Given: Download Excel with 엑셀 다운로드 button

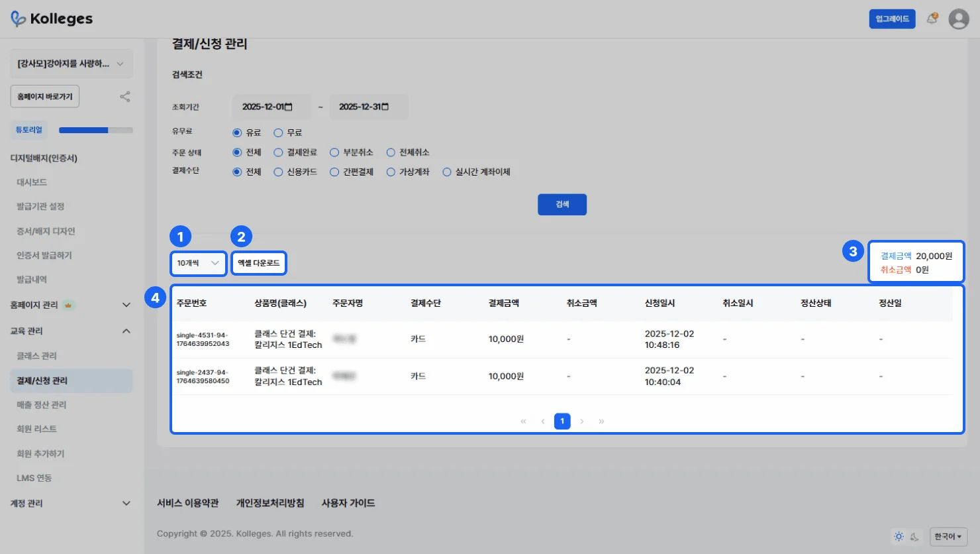Looking at the screenshot, I should 259,263.
